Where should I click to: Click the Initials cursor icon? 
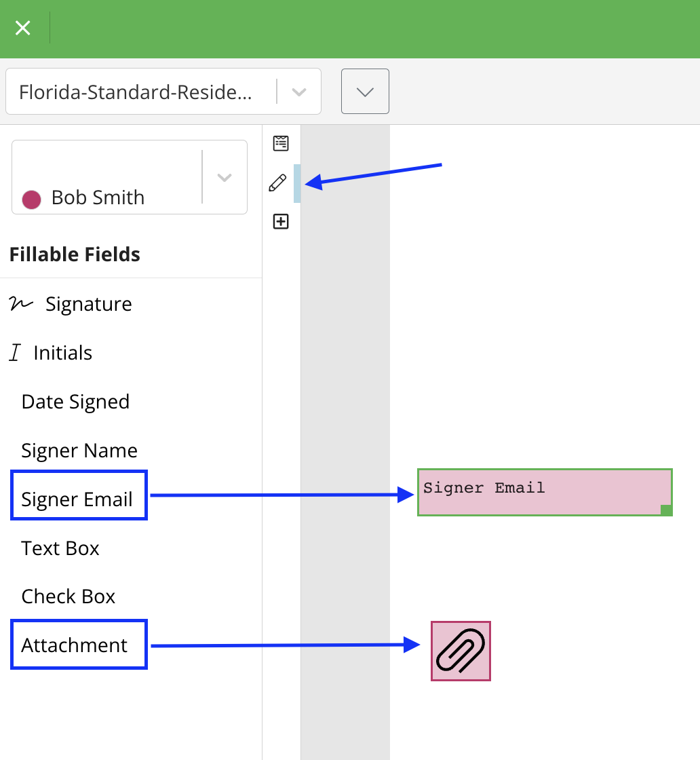coord(15,353)
